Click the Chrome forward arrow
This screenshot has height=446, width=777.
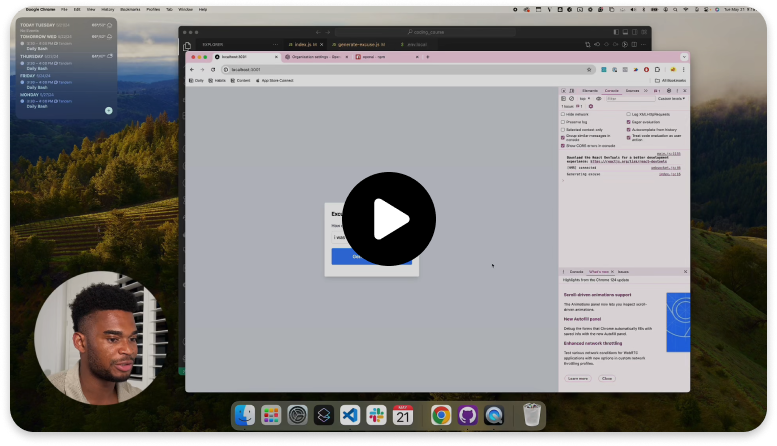202,69
